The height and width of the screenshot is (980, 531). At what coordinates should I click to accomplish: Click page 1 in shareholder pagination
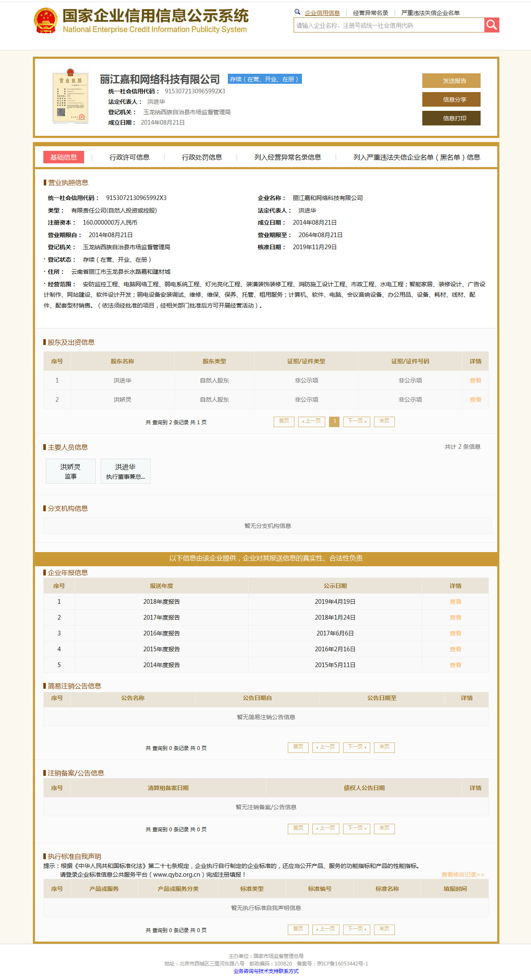[x=334, y=421]
